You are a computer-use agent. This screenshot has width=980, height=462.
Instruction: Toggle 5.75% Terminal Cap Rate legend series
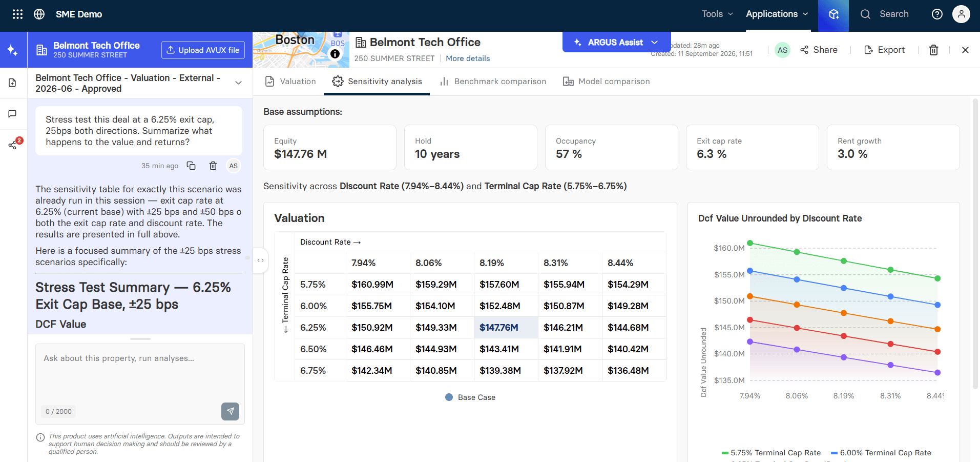click(x=771, y=453)
